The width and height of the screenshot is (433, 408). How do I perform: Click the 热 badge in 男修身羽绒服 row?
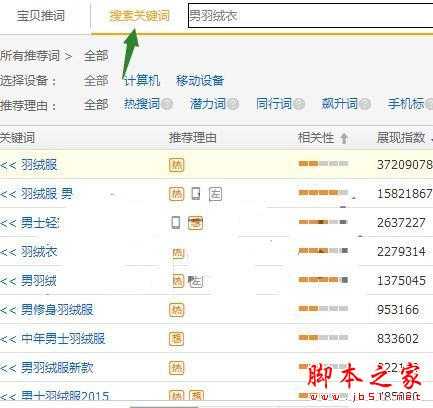[176, 310]
